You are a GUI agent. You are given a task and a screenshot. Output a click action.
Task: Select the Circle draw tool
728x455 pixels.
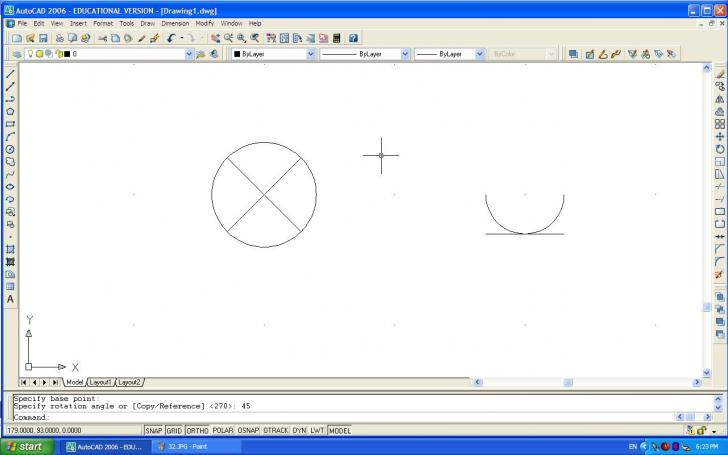coord(10,149)
